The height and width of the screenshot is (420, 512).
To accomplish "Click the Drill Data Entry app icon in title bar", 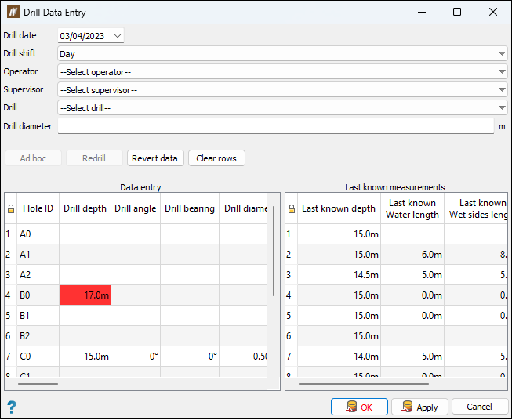I will click(13, 12).
